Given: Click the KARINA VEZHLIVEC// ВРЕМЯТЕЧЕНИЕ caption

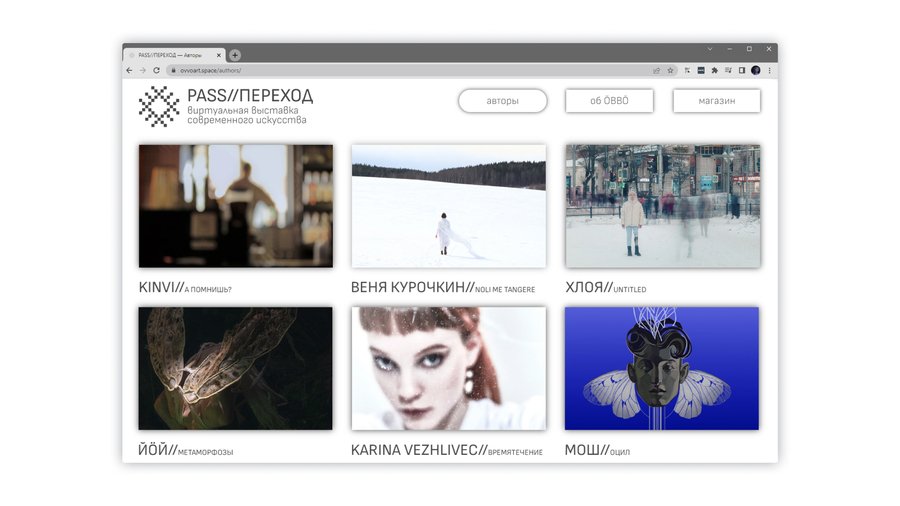Looking at the screenshot, I should [x=447, y=450].
